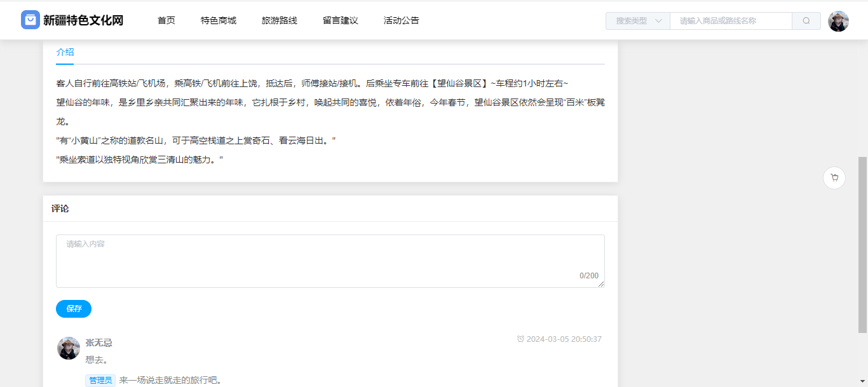Click the comment text 想去。

click(x=97, y=360)
